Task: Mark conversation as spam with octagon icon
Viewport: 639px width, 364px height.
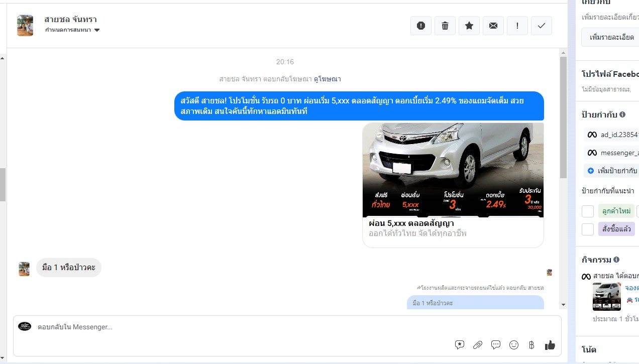Action: pos(421,26)
